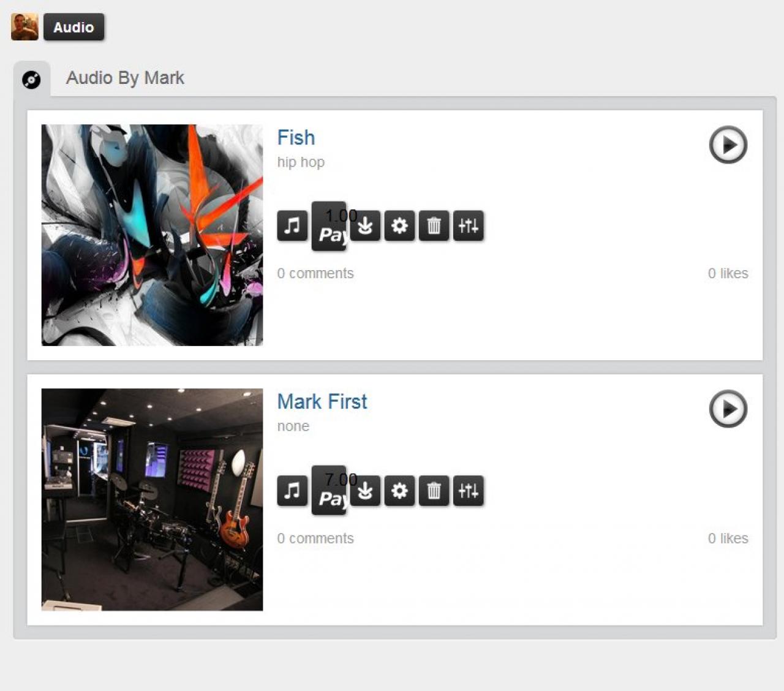Open the Fish abstract artwork thumbnail
The image size is (784, 691).
(152, 235)
